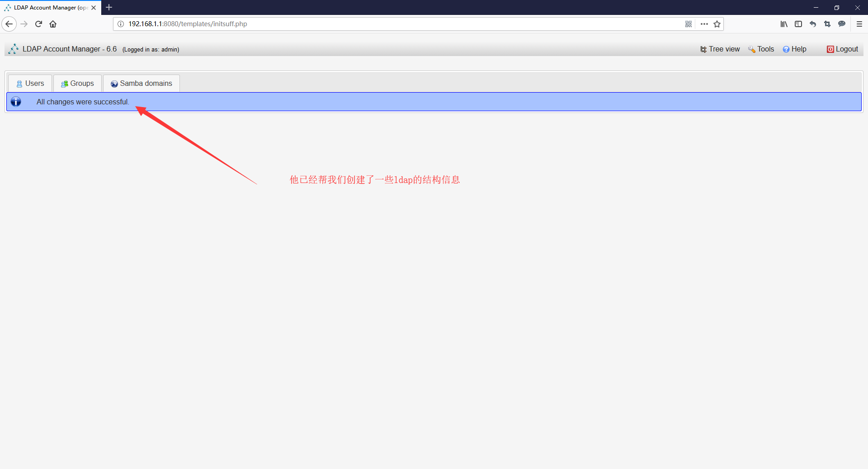
Task: Switch to the Samba domains tab
Action: click(142, 84)
